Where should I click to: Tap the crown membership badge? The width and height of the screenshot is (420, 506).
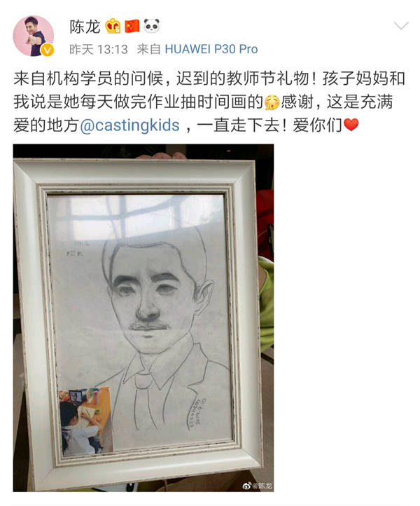click(x=113, y=26)
